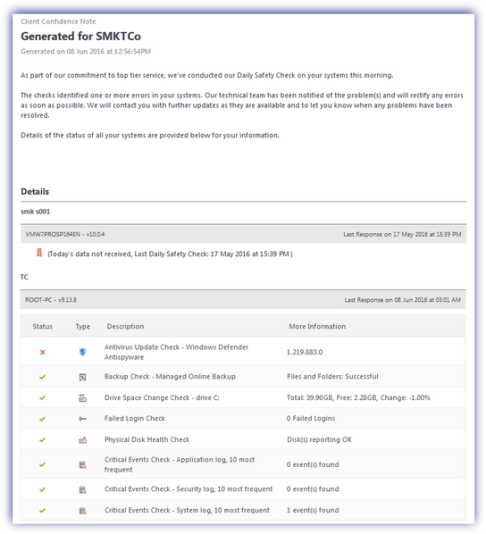Click the More Information column header
This screenshot has width=486, height=534.
pos(317,326)
